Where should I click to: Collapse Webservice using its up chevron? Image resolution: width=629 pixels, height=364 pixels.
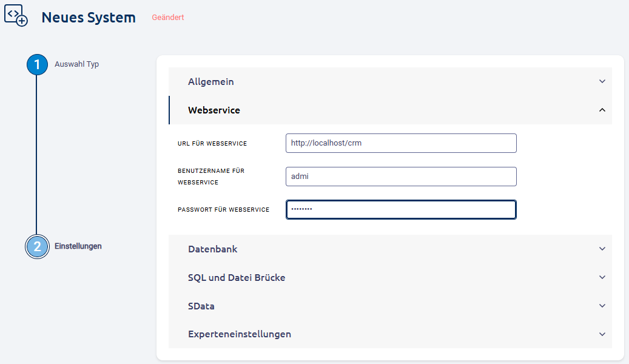(x=602, y=110)
